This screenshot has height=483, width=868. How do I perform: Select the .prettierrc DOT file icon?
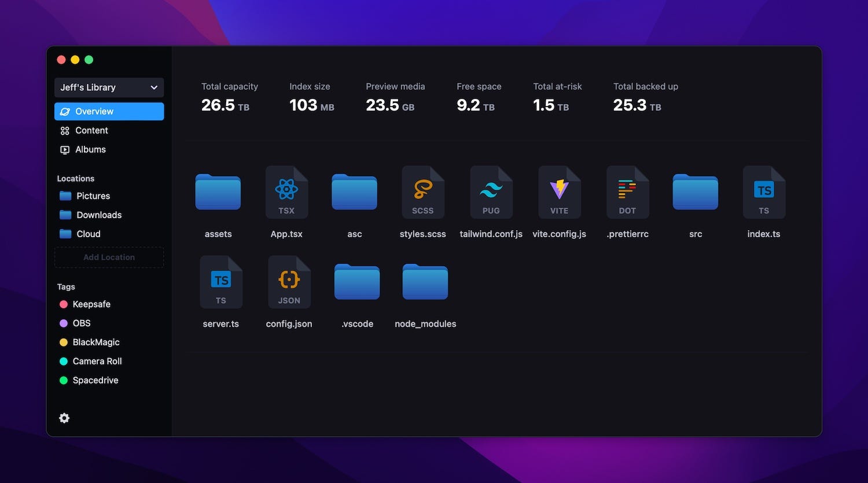[627, 192]
